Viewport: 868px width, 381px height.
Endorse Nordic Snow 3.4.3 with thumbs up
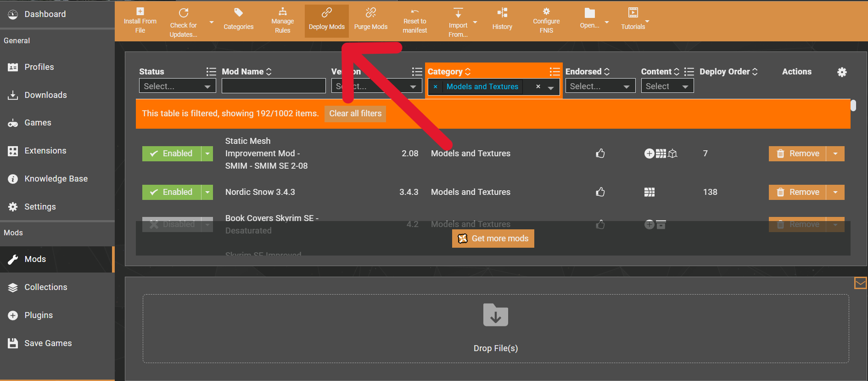(x=600, y=192)
